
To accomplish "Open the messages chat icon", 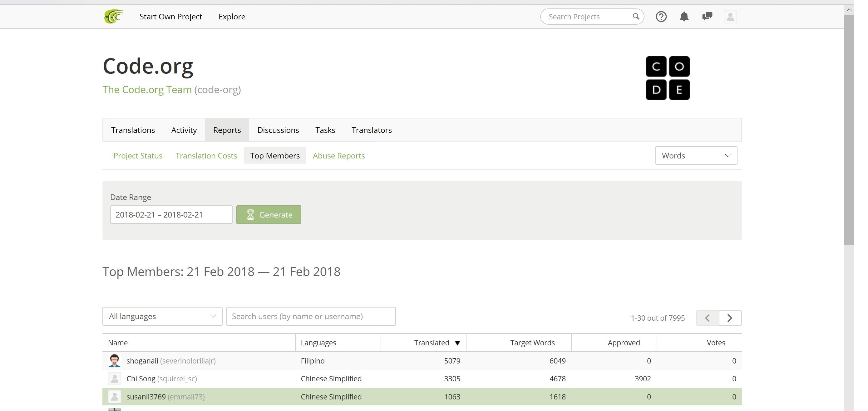I will pos(707,17).
